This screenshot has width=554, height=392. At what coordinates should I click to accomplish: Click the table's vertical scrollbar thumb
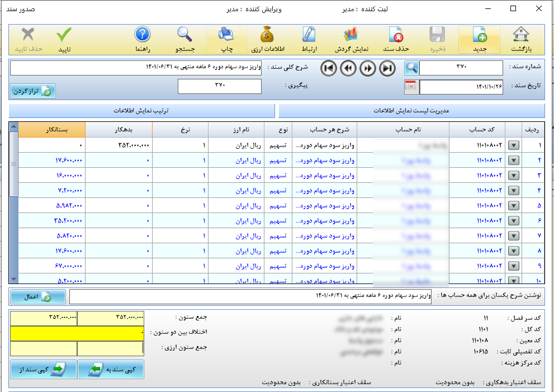13,164
